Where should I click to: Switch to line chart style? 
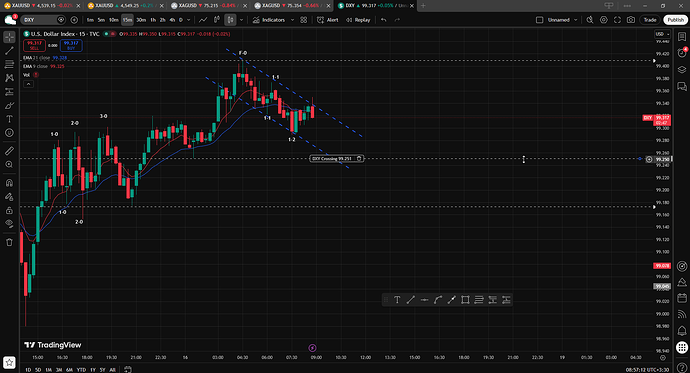[203, 20]
